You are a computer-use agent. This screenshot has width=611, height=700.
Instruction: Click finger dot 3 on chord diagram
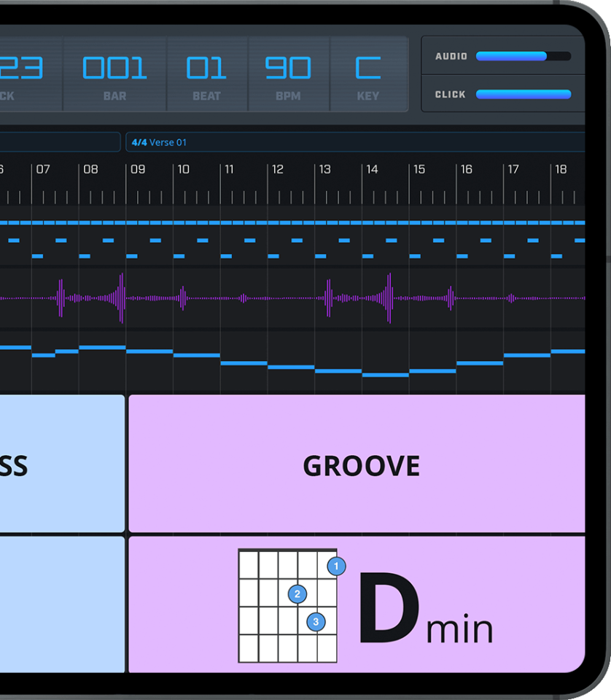tap(316, 622)
